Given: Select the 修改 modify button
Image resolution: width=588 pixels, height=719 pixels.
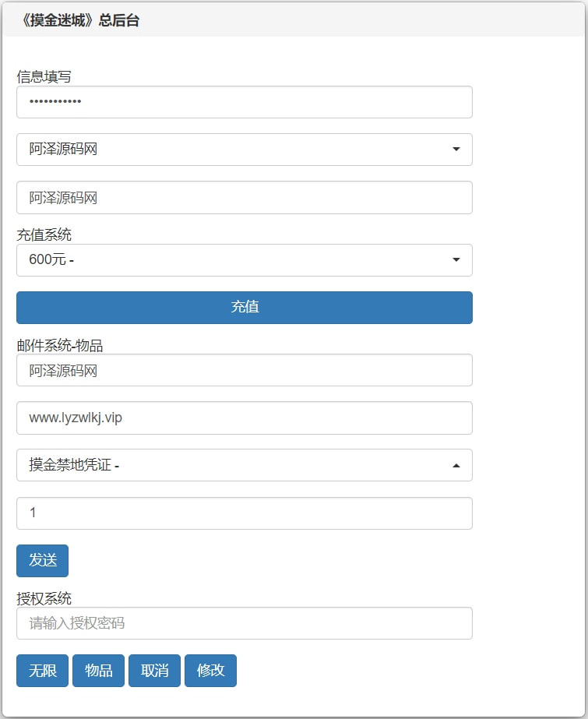Looking at the screenshot, I should pos(210,671).
